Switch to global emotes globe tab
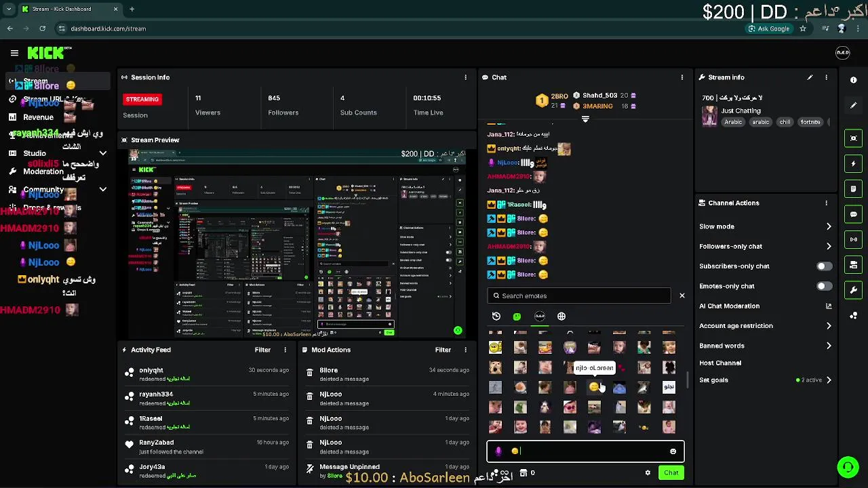Screen dimensions: 868x488 pos(561,317)
